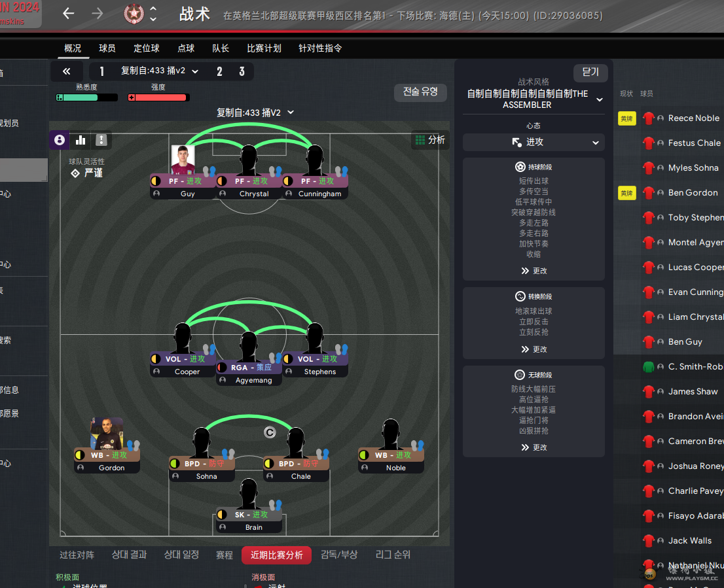Switch to the 감독/부상 tab

point(339,555)
